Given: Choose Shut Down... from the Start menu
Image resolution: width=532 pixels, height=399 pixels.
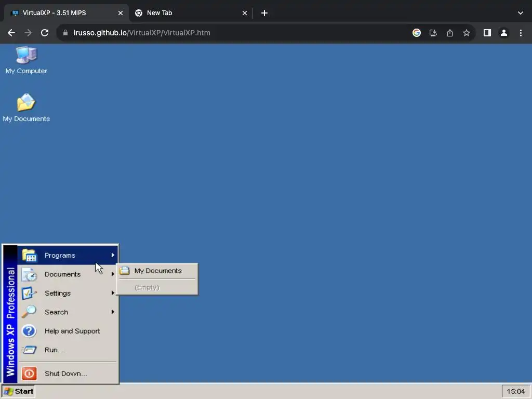Looking at the screenshot, I should tap(68, 374).
